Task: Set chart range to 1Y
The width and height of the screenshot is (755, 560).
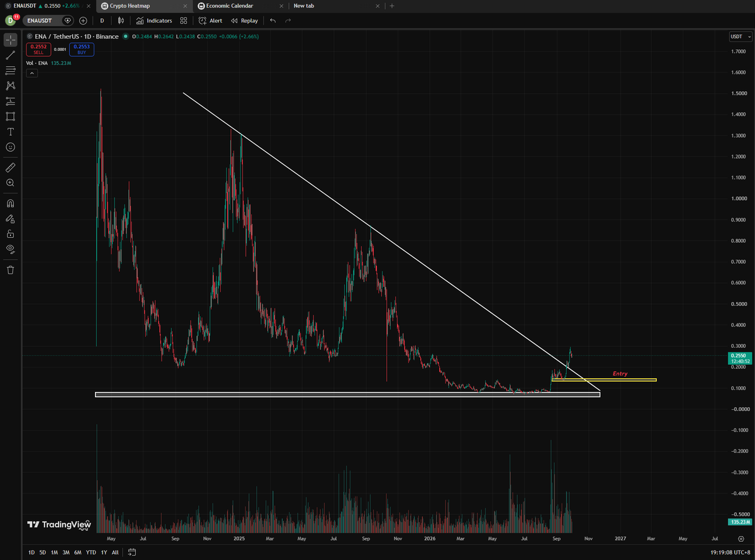Action: 104,552
